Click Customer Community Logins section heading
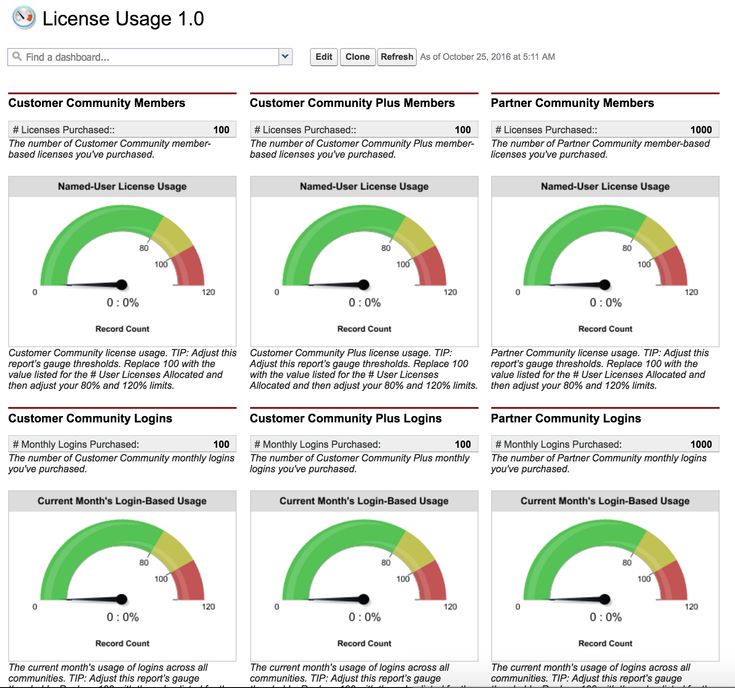735x688 pixels. point(90,419)
